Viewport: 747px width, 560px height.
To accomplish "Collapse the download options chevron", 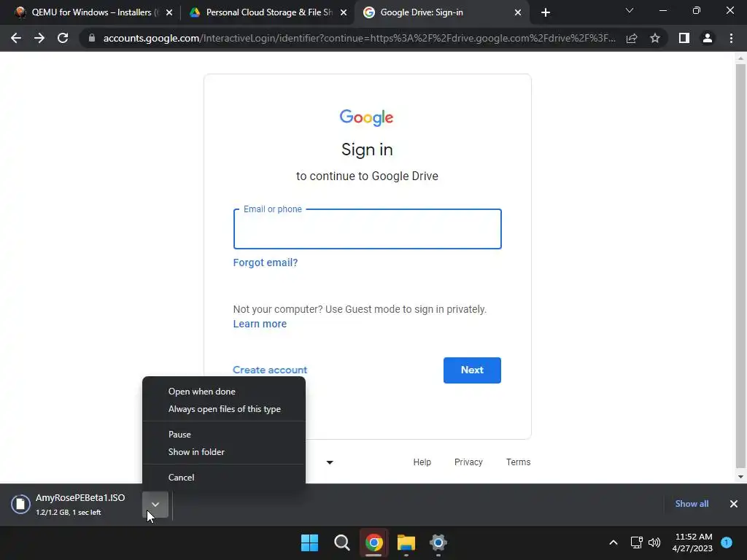I will (x=155, y=505).
